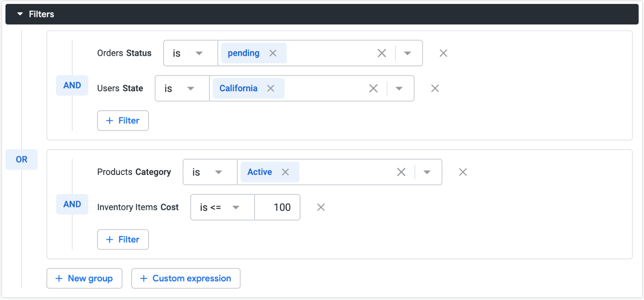Delete the Users State filter row
This screenshot has height=300, width=644.
click(435, 88)
